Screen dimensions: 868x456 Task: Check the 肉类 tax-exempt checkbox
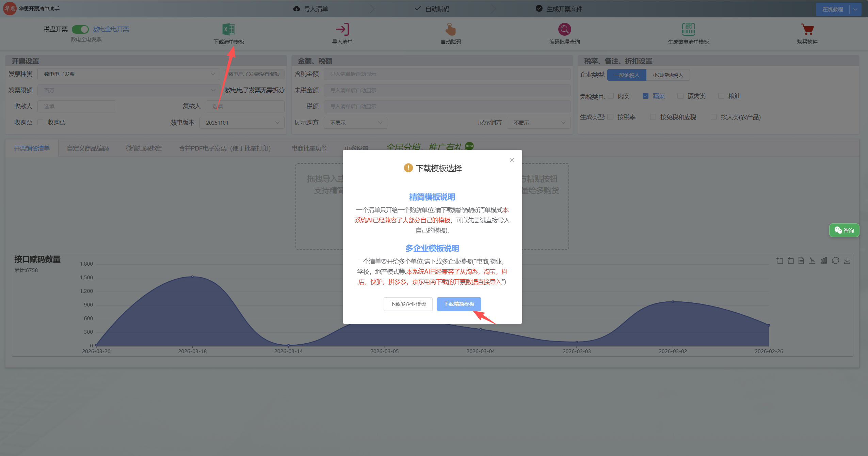tap(611, 96)
